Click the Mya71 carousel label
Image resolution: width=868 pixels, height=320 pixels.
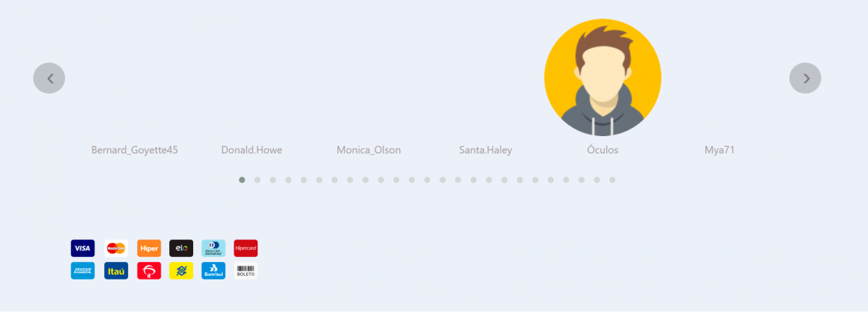click(x=720, y=150)
